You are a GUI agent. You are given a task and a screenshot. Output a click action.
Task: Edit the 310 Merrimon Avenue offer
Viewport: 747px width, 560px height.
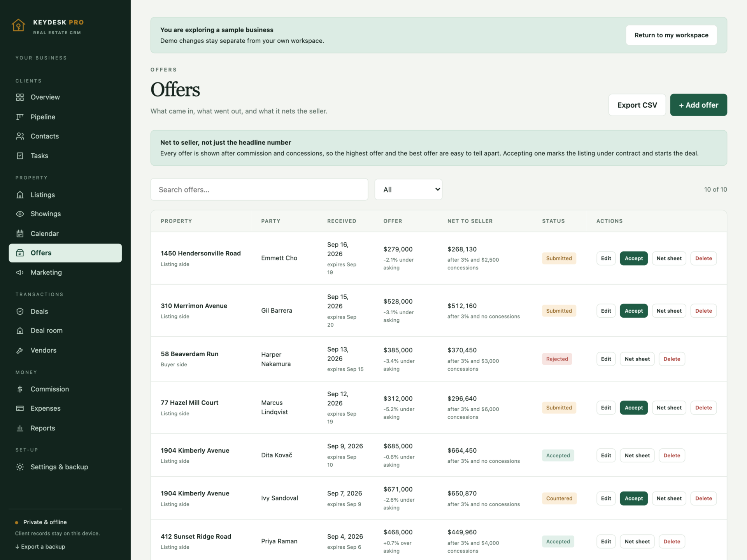pyautogui.click(x=606, y=311)
